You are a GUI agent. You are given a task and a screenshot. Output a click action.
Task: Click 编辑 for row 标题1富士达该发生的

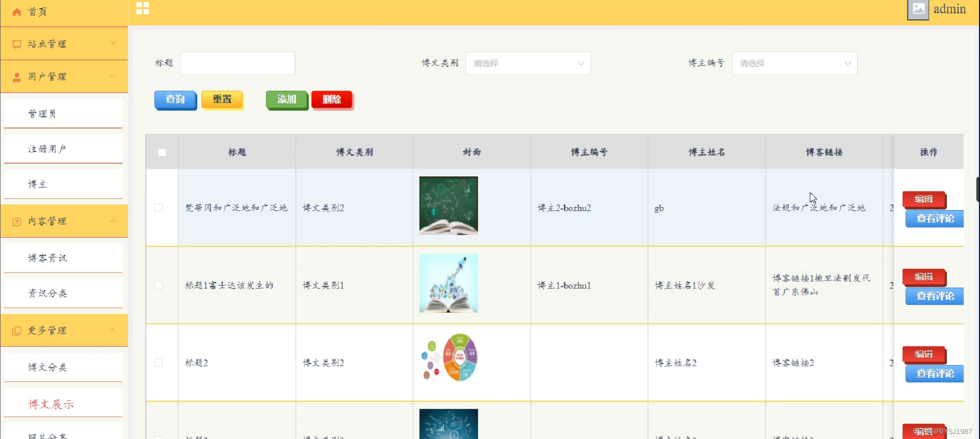[924, 277]
